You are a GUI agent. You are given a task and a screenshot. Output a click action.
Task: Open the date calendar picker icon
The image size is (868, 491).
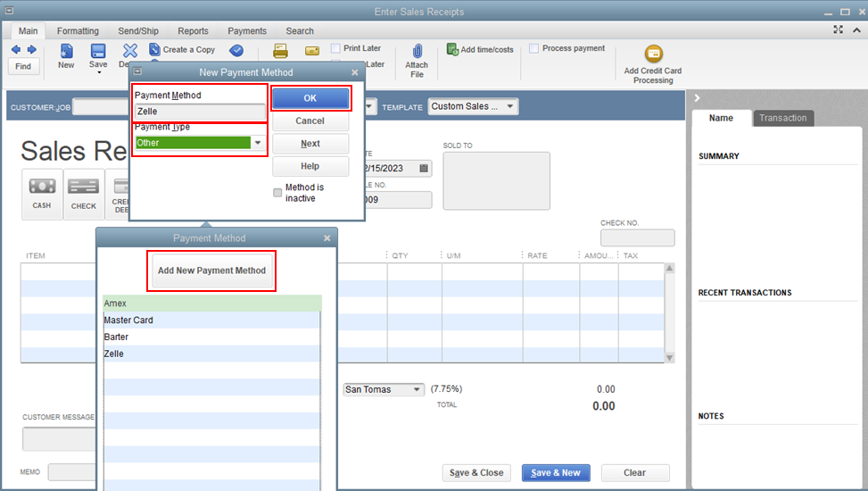424,168
